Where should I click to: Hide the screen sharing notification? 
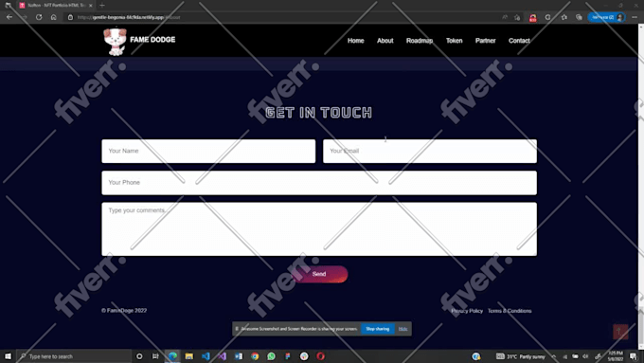point(402,329)
